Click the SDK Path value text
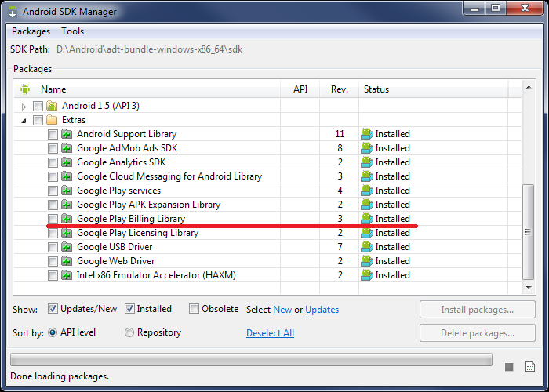The image size is (549, 392). tap(150, 49)
